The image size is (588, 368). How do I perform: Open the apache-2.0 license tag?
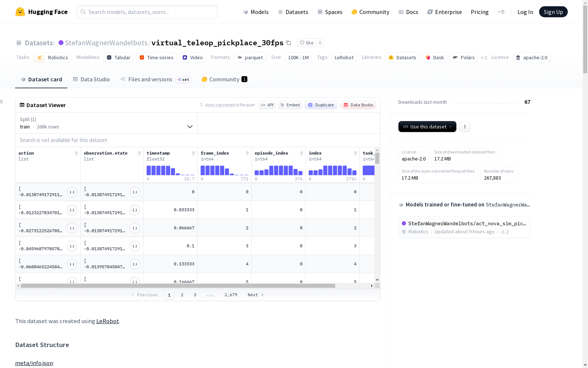(x=532, y=57)
